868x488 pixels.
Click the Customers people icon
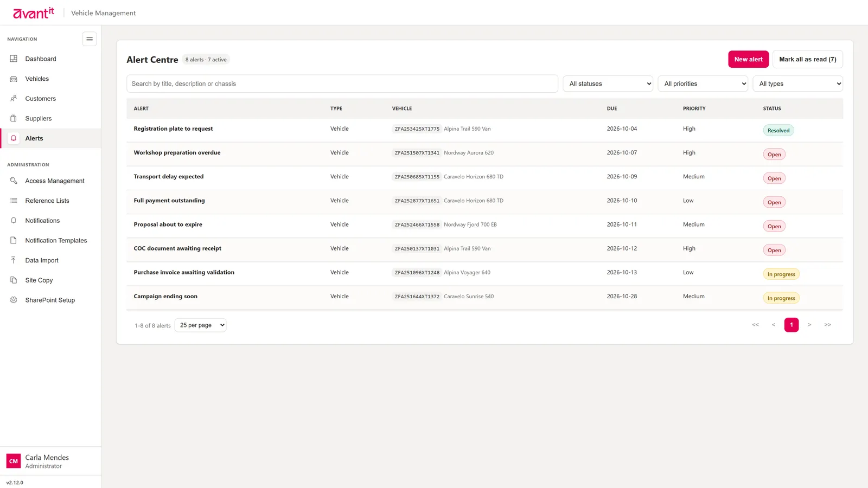click(14, 99)
